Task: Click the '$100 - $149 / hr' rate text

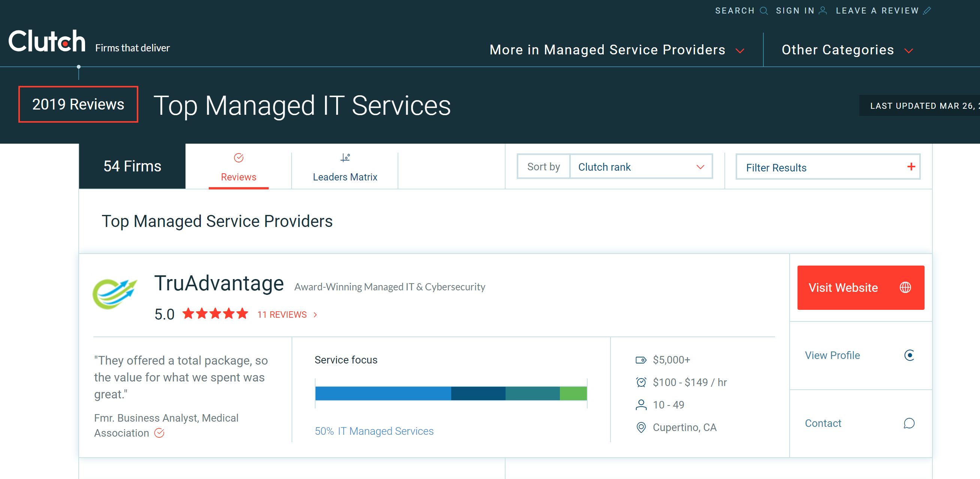Action: pos(690,382)
